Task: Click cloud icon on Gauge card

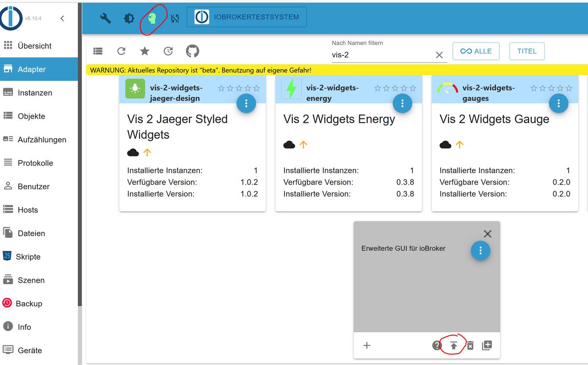Action: pos(445,145)
